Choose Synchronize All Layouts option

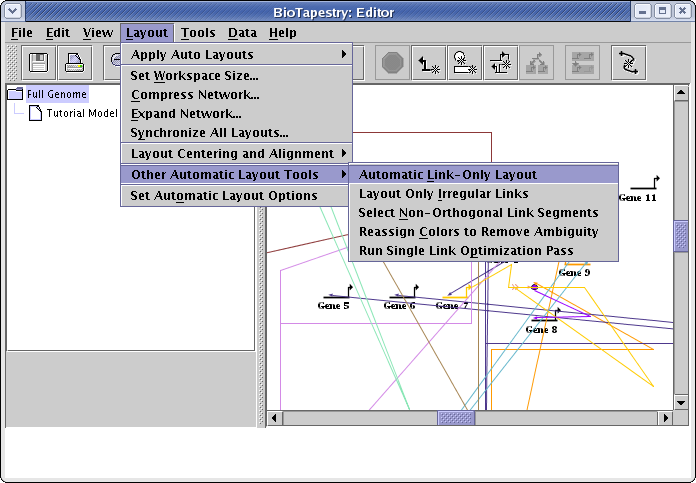tap(210, 132)
